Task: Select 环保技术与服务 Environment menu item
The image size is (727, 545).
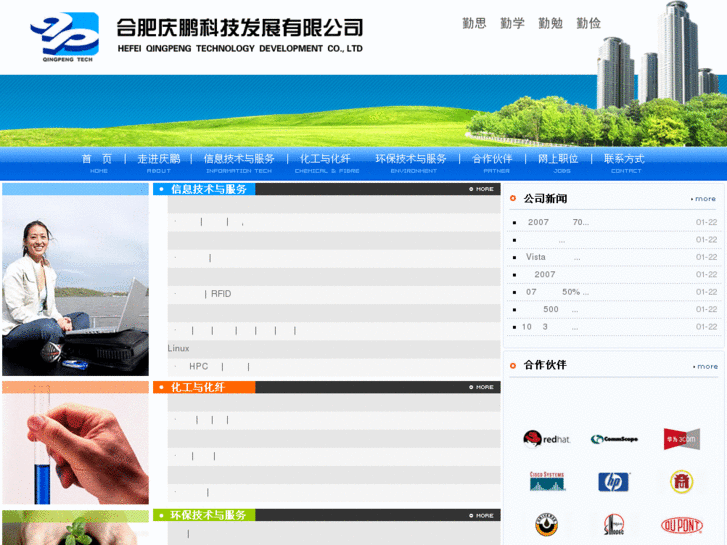Action: [411, 163]
